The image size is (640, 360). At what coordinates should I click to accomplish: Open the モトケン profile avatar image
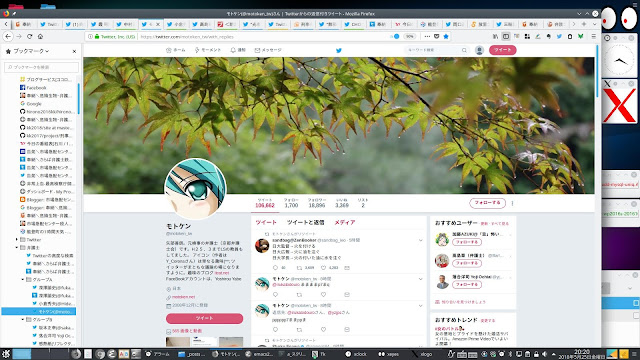point(195,189)
